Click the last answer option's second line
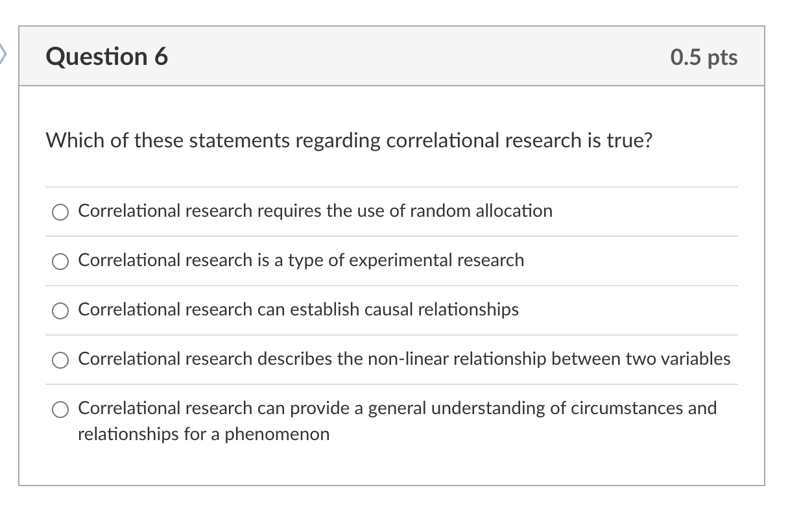The width and height of the screenshot is (812, 505). pyautogui.click(x=204, y=434)
